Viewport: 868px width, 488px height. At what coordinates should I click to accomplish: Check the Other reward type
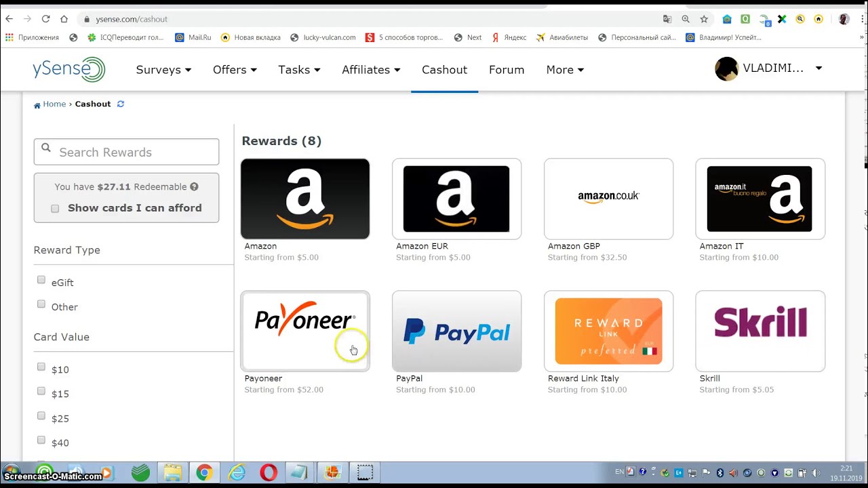tap(41, 304)
